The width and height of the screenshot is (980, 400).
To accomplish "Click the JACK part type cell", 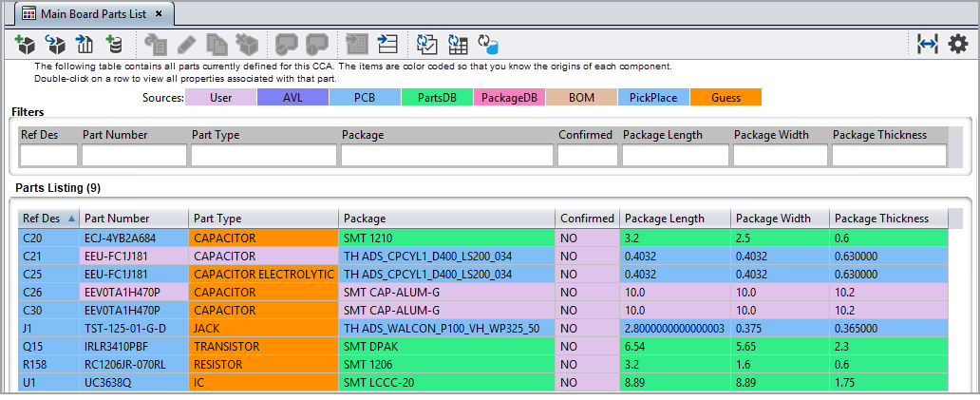I will (263, 328).
